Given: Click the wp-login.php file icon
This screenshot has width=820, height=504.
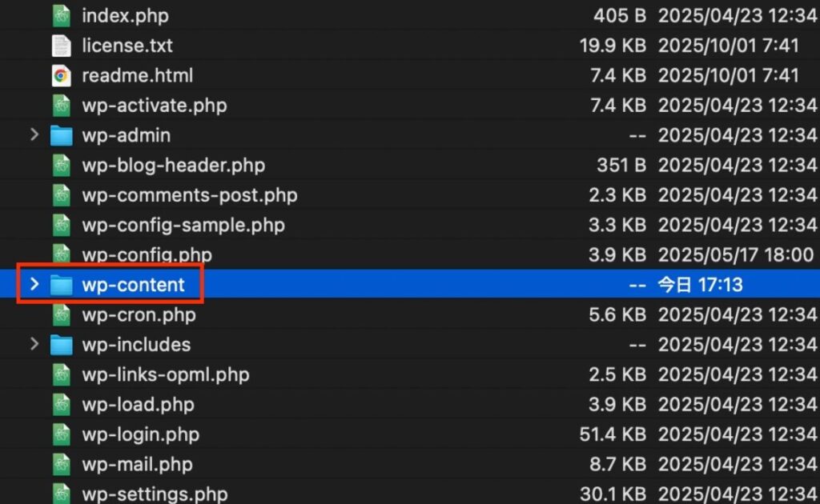Looking at the screenshot, I should (x=62, y=435).
